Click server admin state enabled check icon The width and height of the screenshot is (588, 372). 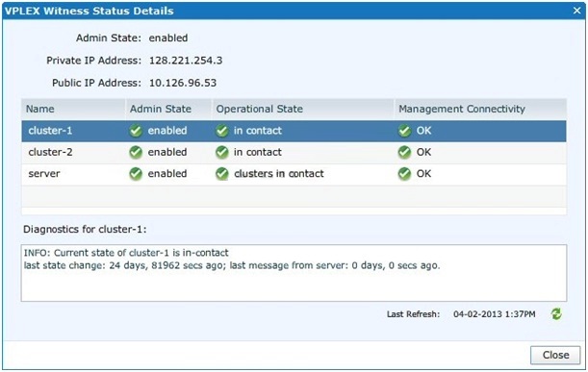136,174
